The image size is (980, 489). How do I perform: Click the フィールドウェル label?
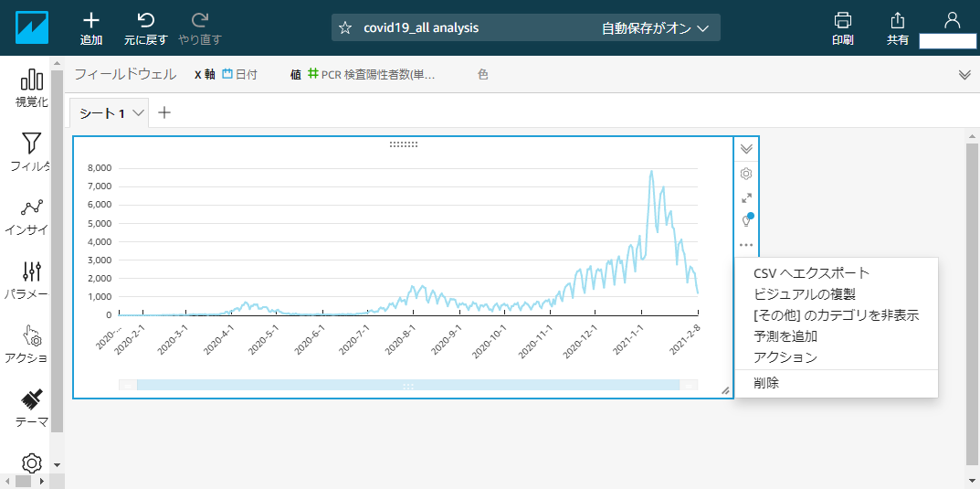pyautogui.click(x=125, y=74)
